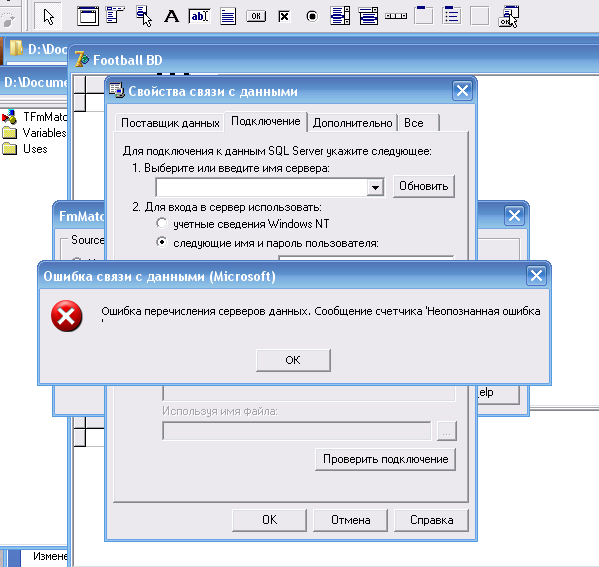
Task: Select the ScrollBar component icon
Action: pyautogui.click(x=396, y=16)
